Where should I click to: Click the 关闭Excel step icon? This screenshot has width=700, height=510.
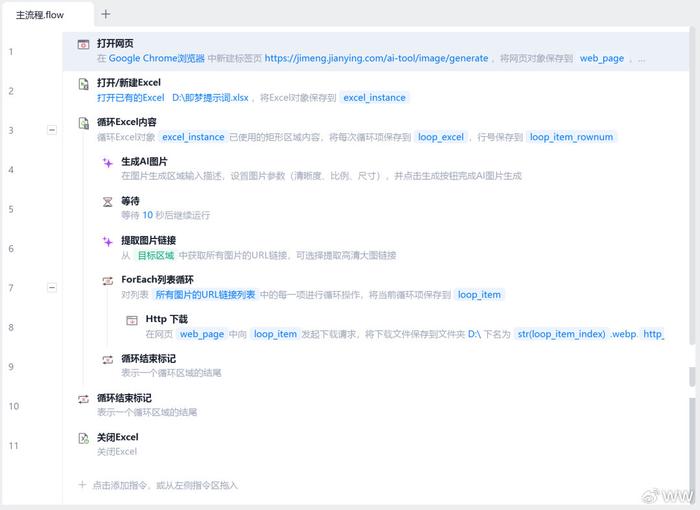(x=83, y=438)
